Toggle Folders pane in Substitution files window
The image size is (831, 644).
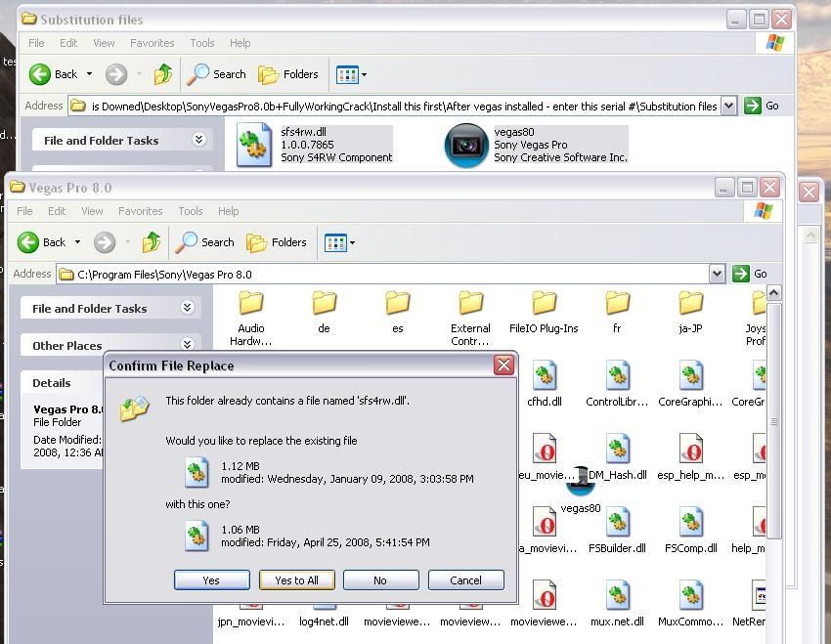click(x=288, y=74)
